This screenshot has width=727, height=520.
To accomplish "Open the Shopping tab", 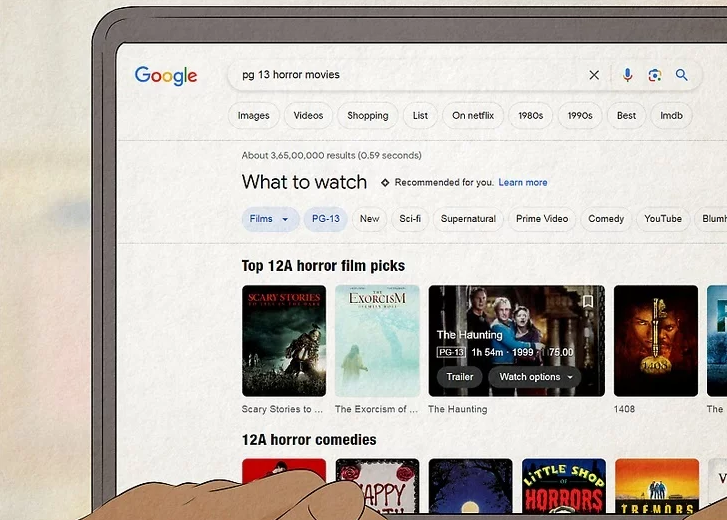I will click(x=368, y=115).
